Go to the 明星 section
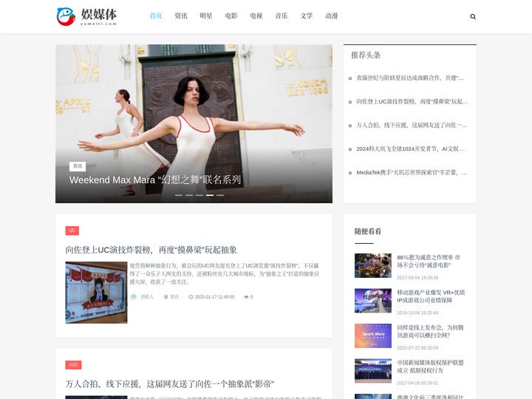Screen dimensions: 532x399 tap(206, 16)
